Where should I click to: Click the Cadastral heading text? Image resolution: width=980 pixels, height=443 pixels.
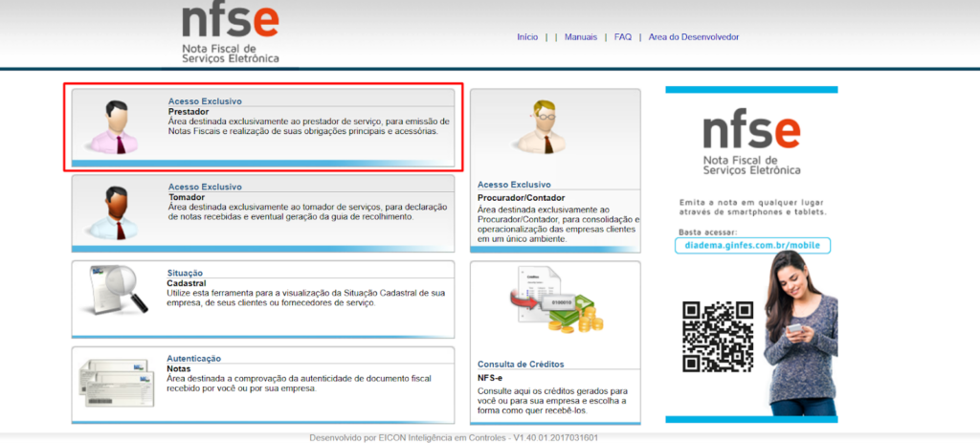[x=187, y=283]
